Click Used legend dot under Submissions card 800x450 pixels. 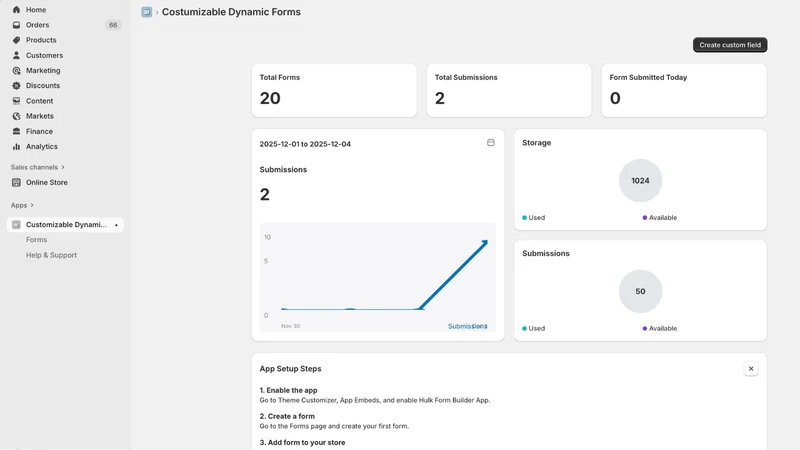[x=524, y=329]
